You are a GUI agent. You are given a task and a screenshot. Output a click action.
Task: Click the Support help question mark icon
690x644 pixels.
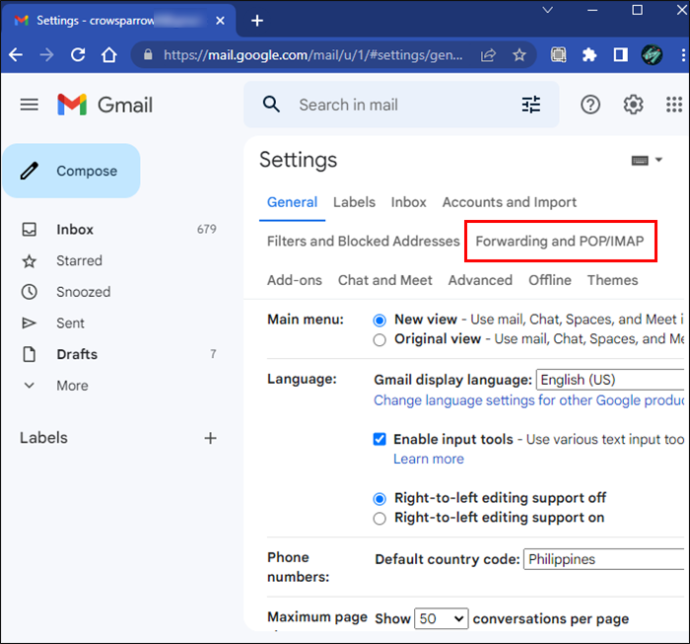tap(590, 105)
